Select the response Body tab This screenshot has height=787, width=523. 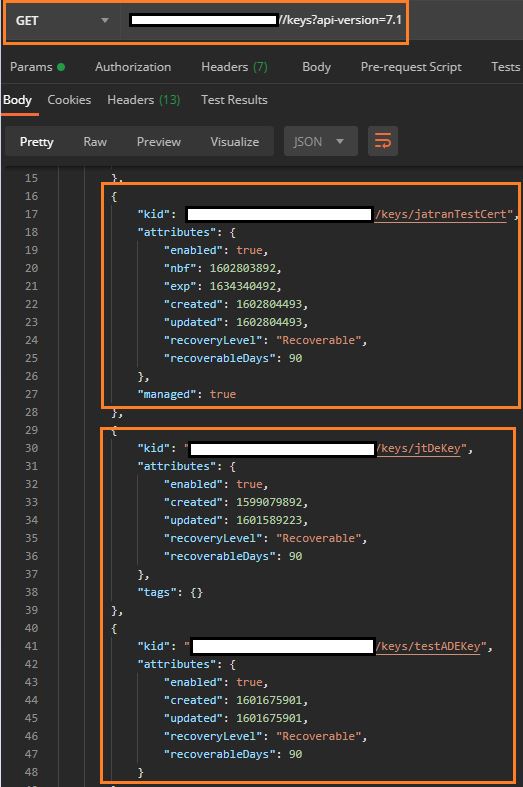(17, 100)
